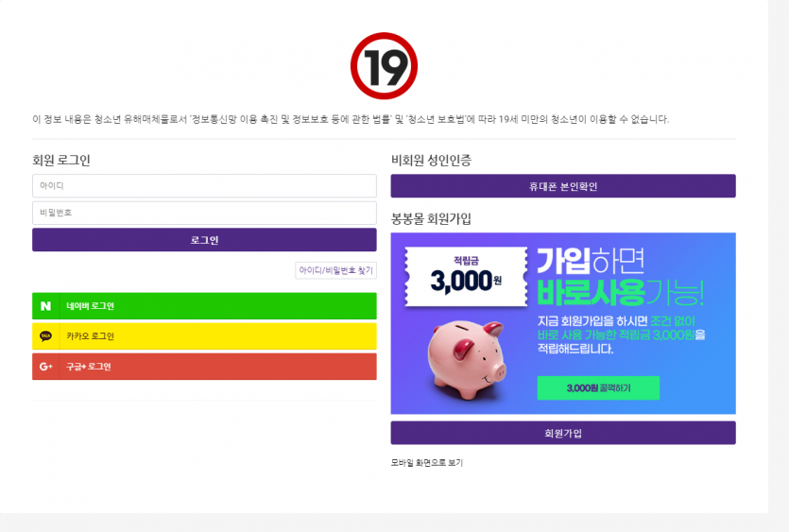Click the red 19 age-restriction icon
The width and height of the screenshot is (789, 532).
point(384,66)
